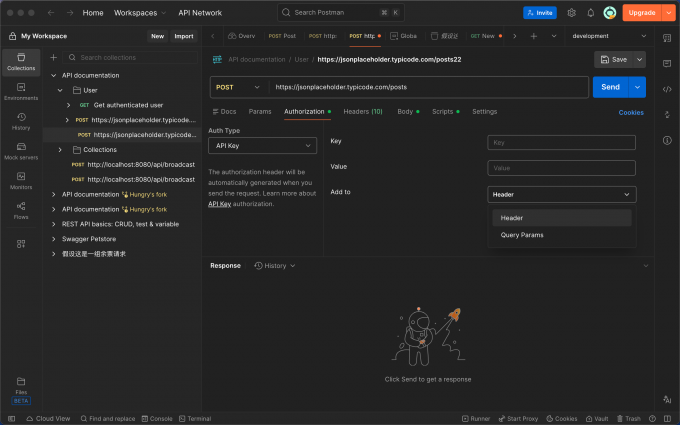Screen dimensions: 680x425
Task: Switch to the Scripts tab
Action: pos(445,111)
